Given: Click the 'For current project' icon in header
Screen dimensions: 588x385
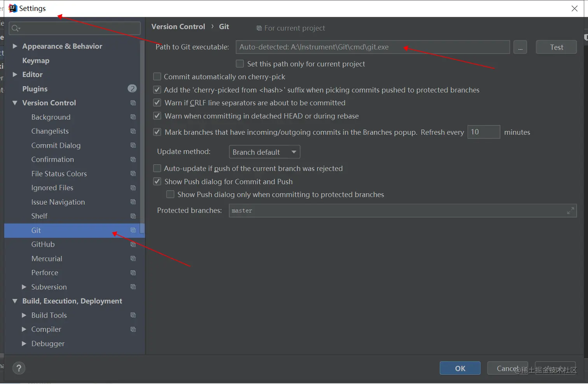Looking at the screenshot, I should pos(259,28).
